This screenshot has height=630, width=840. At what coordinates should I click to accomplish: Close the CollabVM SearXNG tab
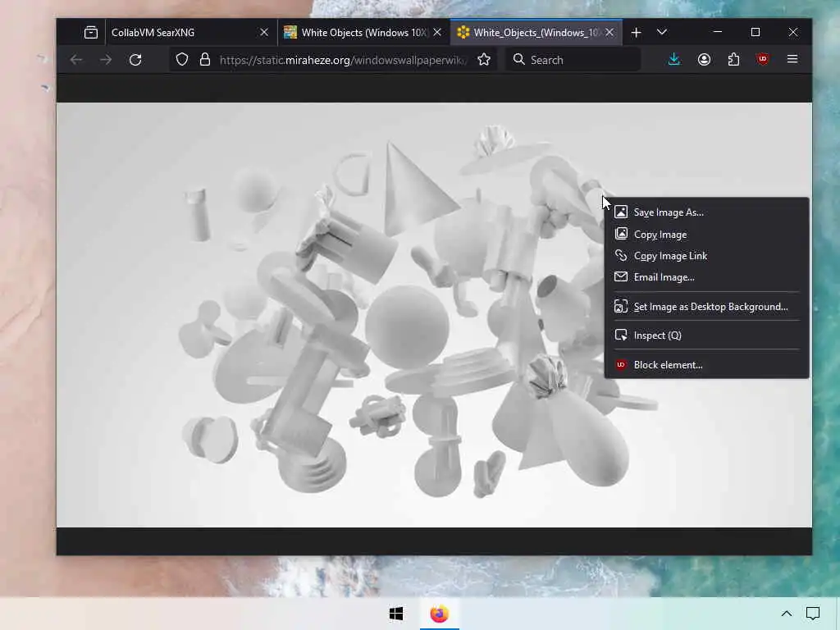click(x=264, y=33)
